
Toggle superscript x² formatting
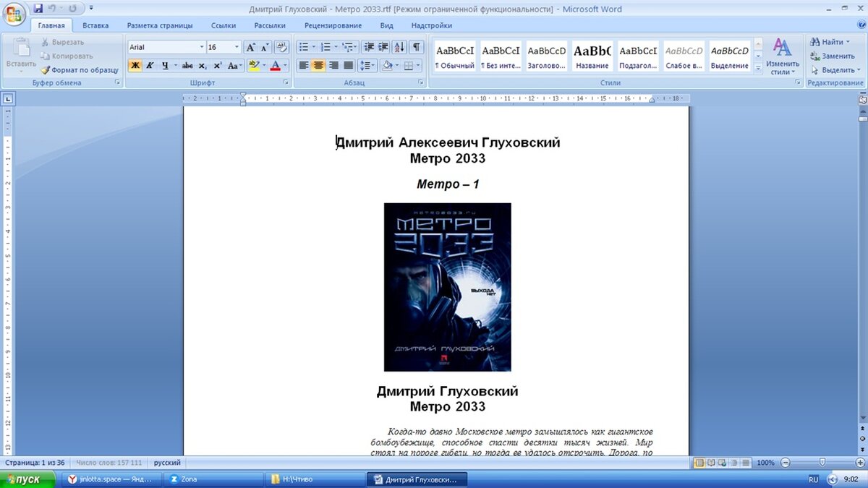point(218,65)
